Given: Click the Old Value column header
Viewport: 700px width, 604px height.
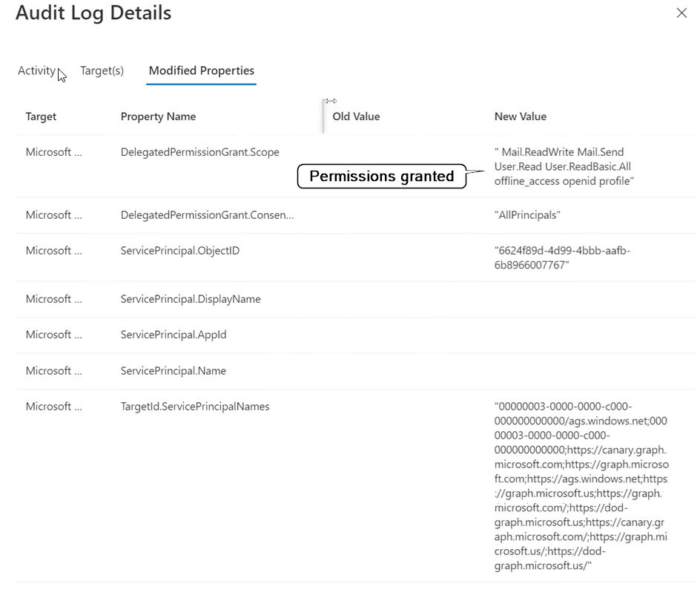Looking at the screenshot, I should (356, 116).
